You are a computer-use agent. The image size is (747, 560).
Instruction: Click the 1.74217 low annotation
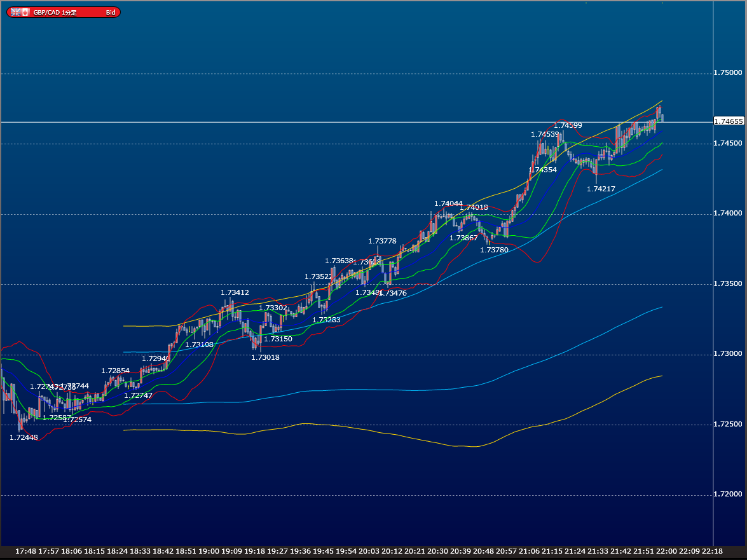click(x=601, y=189)
